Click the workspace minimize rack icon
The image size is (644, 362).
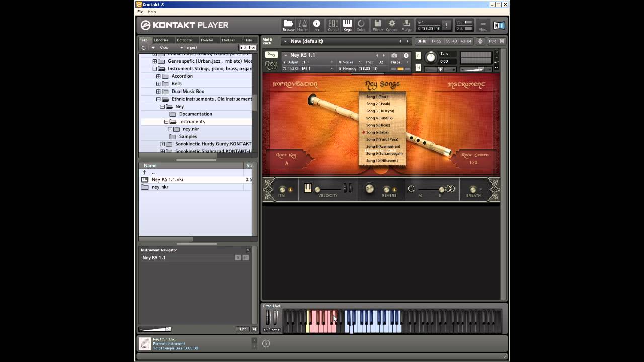click(x=480, y=41)
